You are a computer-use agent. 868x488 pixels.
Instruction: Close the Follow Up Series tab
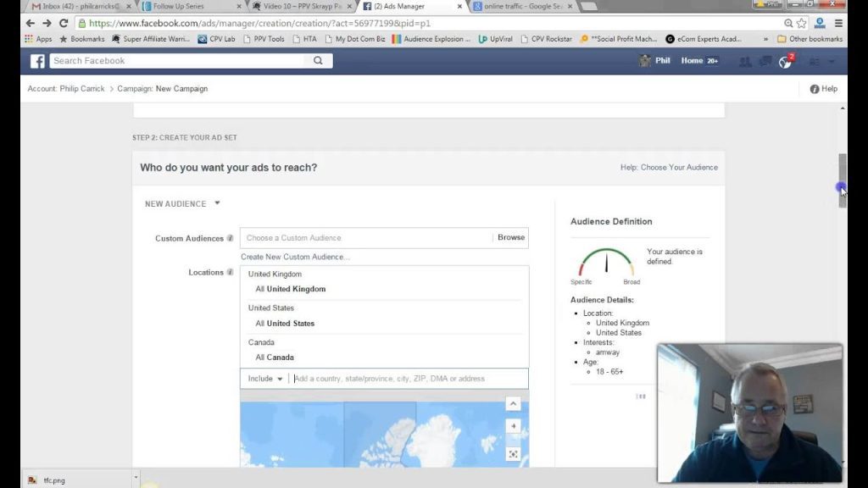pos(238,6)
